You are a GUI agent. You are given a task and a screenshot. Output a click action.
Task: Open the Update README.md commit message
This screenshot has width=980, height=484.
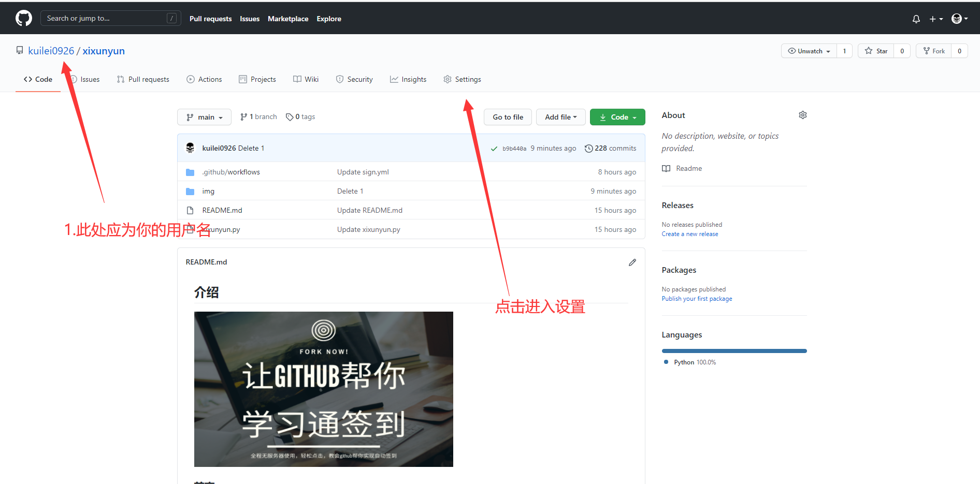[x=370, y=210]
